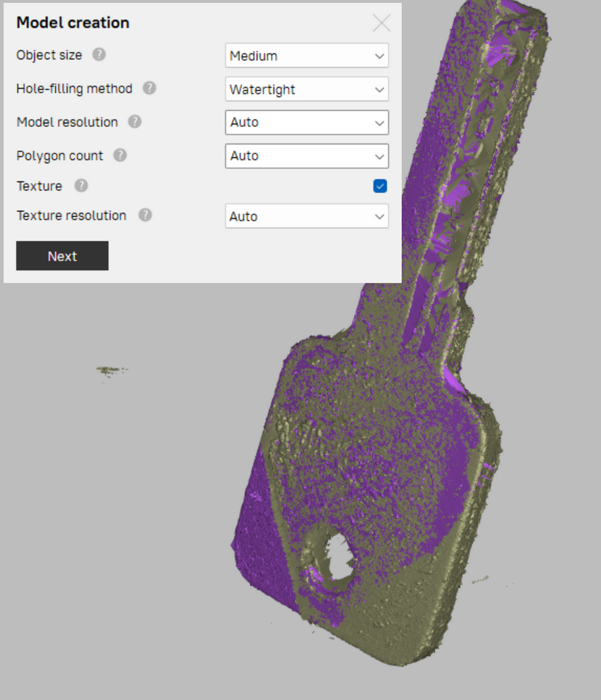
Task: Expand the Polygon count Auto dropdown
Action: pyautogui.click(x=307, y=156)
